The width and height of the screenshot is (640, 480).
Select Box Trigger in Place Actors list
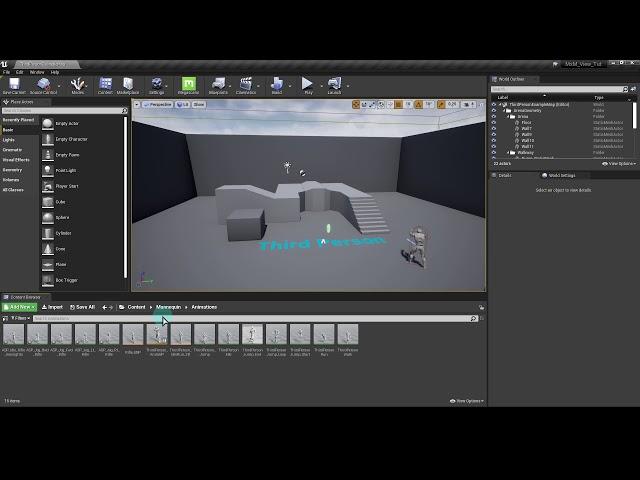click(82, 280)
